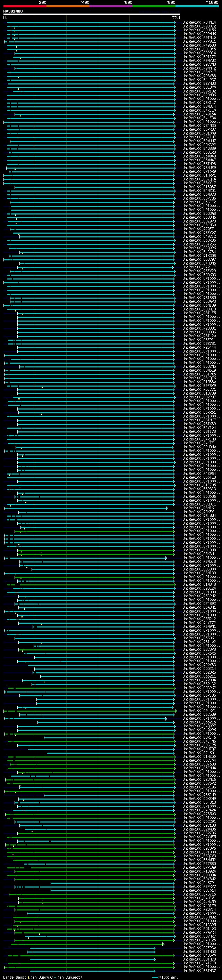222x980 pixels.
Task: Select hit label UniRef100_C5FG13
Action: click(x=199, y=802)
